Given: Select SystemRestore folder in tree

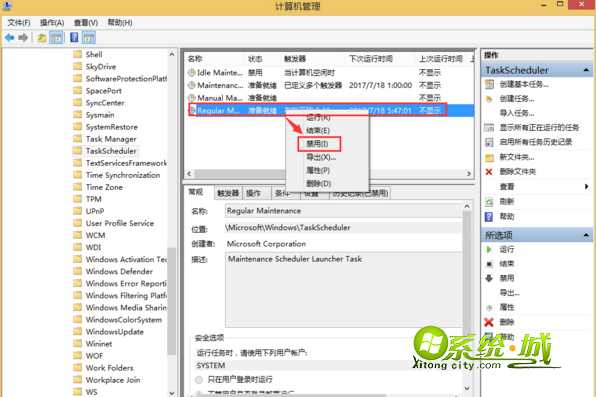Looking at the screenshot, I should [x=111, y=127].
